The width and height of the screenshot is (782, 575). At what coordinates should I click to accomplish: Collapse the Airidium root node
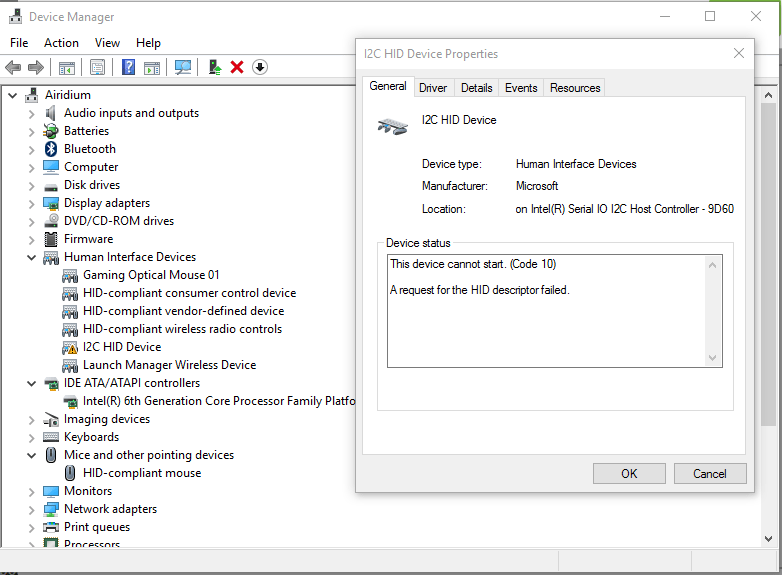(12, 95)
